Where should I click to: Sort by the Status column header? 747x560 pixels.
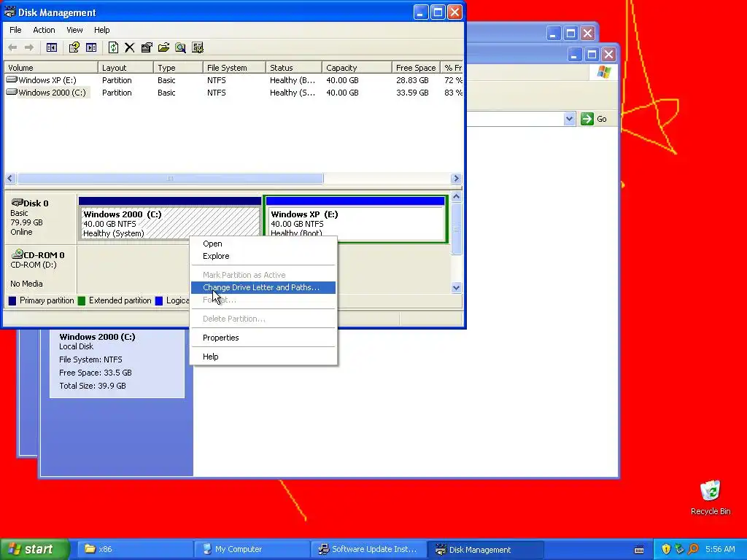(x=293, y=68)
